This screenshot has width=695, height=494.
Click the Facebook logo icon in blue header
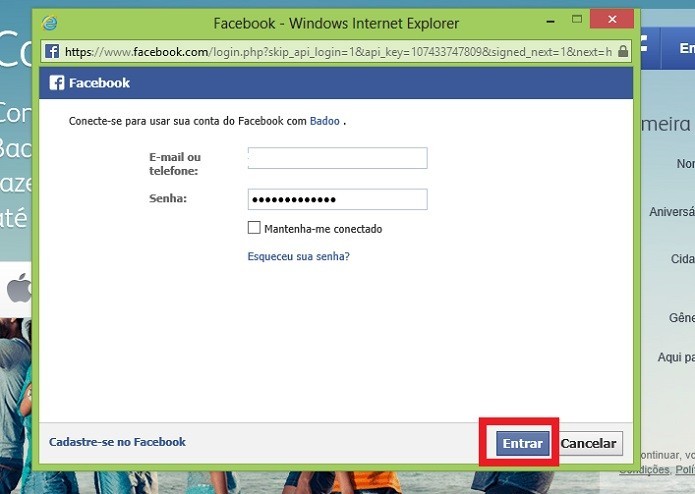[x=57, y=82]
